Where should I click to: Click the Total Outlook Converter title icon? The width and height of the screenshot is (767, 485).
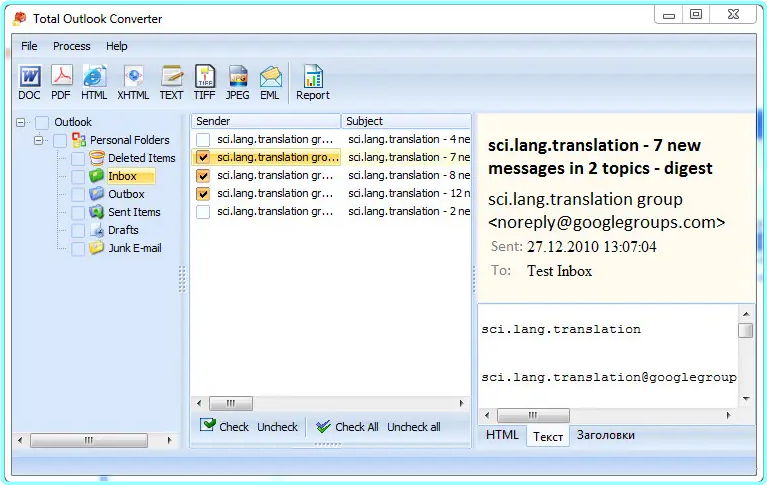pos(20,19)
